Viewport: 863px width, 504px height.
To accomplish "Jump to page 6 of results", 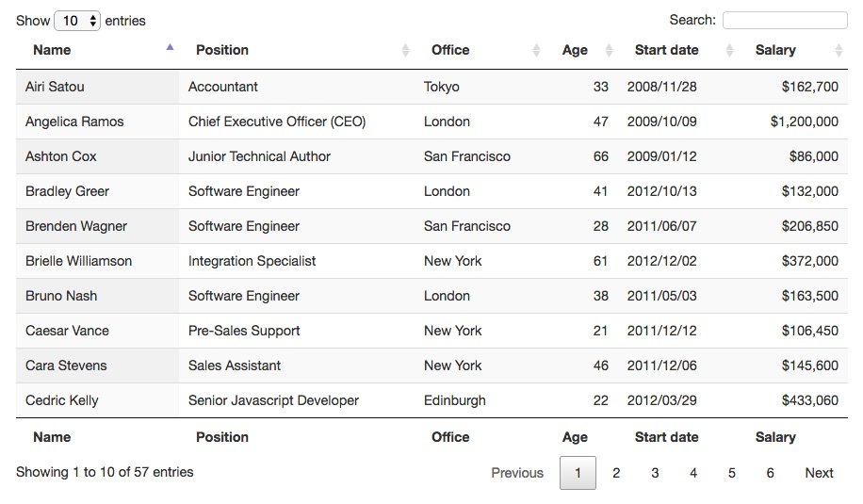I will pos(770,473).
